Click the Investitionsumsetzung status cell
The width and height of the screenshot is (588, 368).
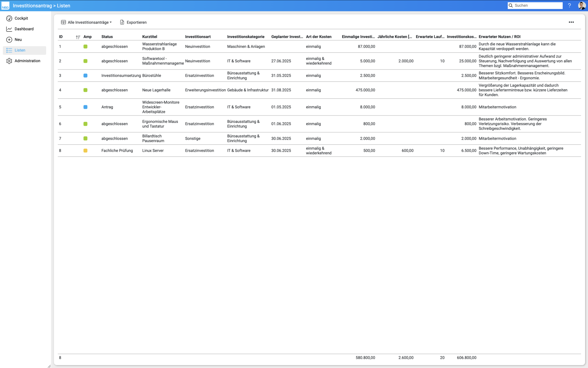(121, 76)
